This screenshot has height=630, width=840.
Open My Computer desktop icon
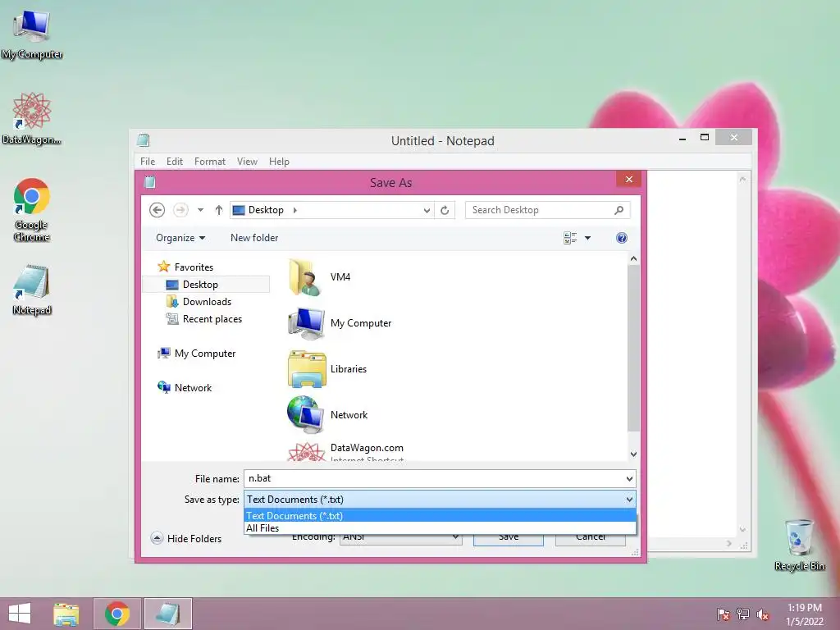[x=32, y=35]
